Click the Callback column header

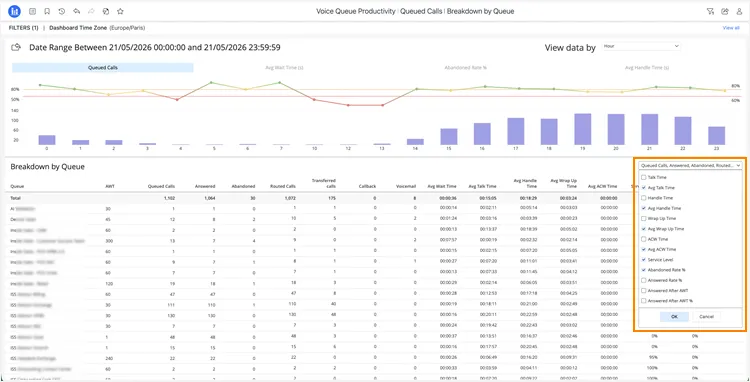coord(367,186)
